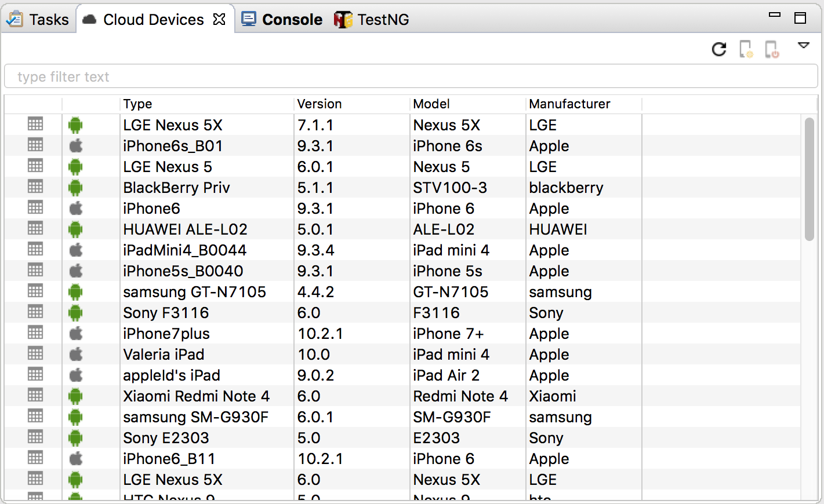The height and width of the screenshot is (504, 824).
Task: Click model STV100-3 cell
Action: [x=450, y=188]
